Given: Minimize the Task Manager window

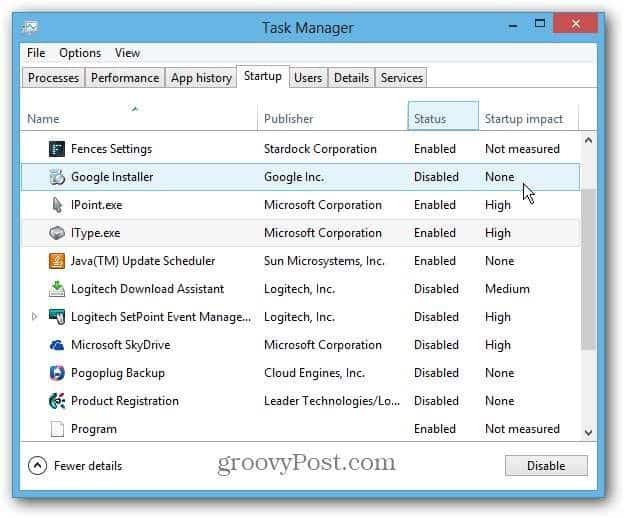Looking at the screenshot, I should point(513,26).
